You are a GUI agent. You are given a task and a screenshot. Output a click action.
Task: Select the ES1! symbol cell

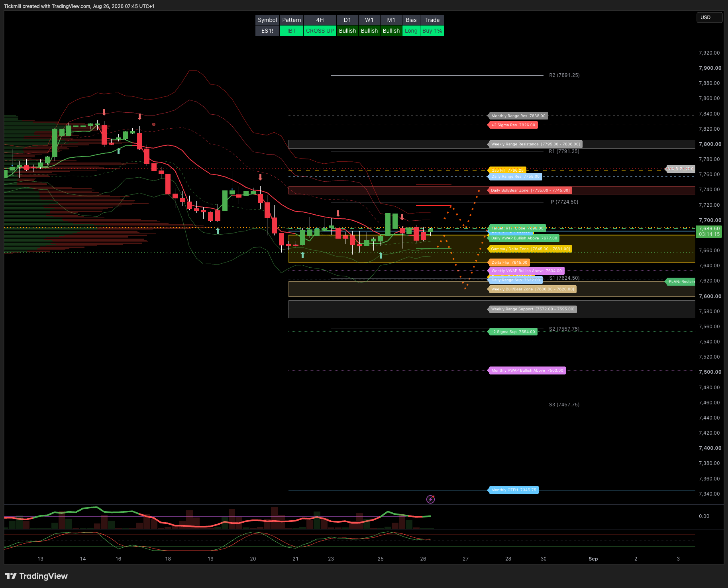pos(267,31)
